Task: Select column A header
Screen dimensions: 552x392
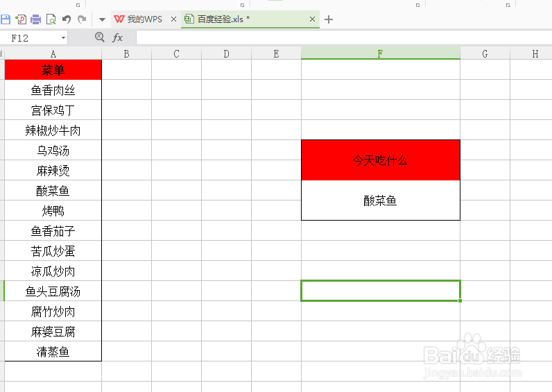Action: (53, 54)
